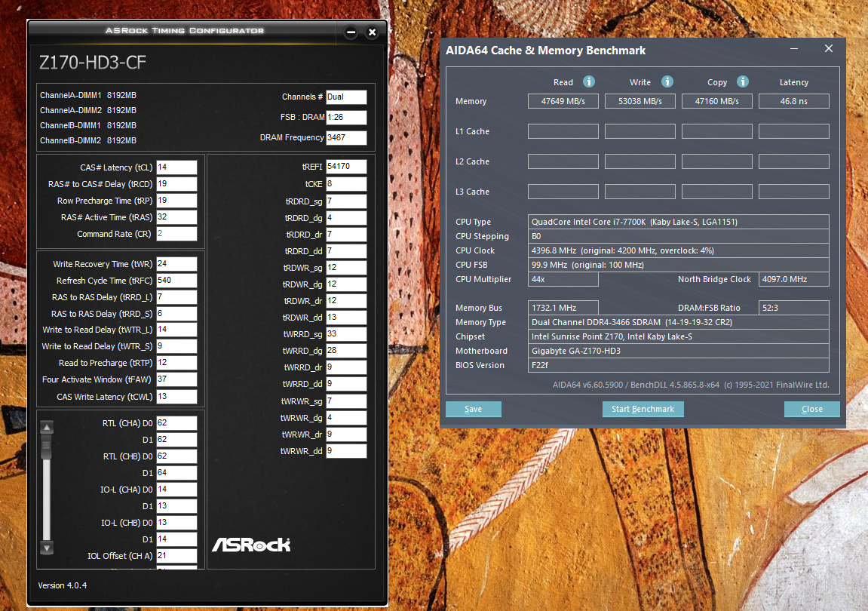Click the tREFI field showing 54170

(x=346, y=167)
